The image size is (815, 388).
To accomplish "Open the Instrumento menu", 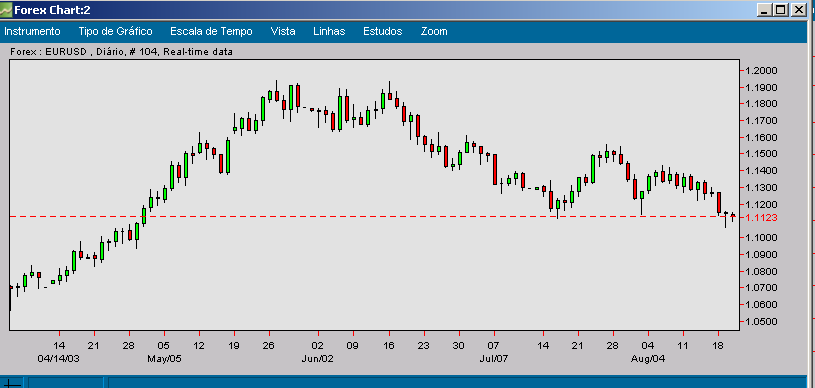I will [32, 31].
